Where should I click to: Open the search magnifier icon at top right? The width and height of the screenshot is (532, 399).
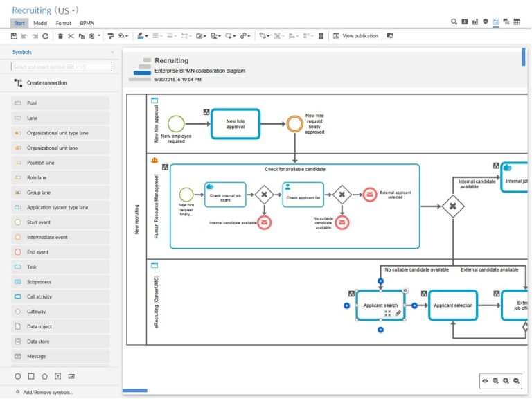coord(454,22)
